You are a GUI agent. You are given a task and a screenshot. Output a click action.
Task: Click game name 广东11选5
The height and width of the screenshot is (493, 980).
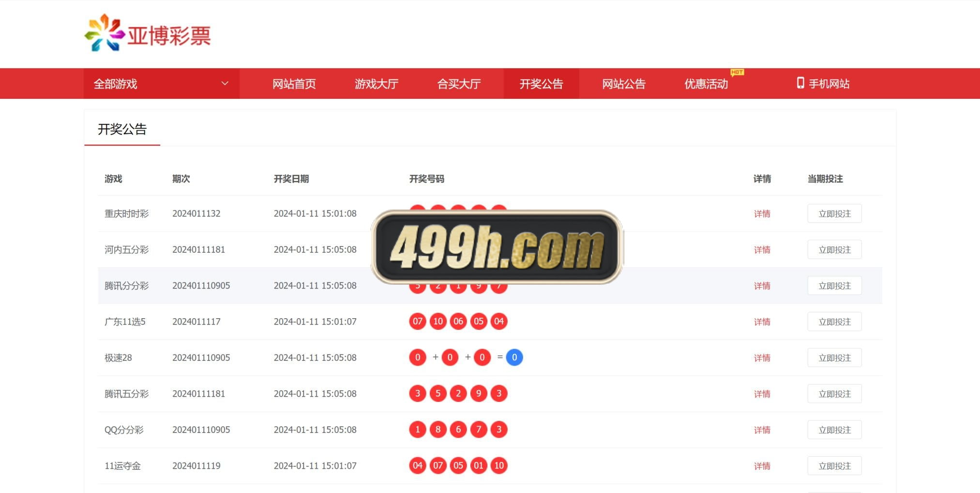tap(125, 322)
